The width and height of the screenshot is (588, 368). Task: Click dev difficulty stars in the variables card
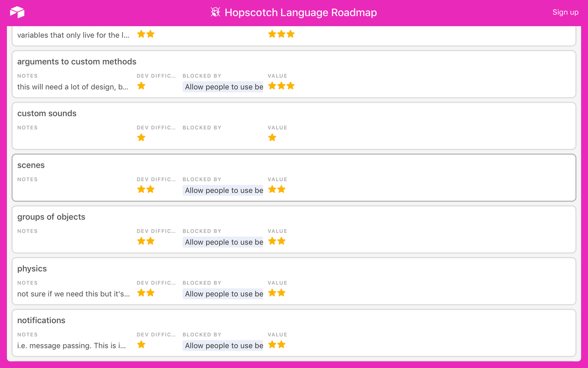[x=146, y=34]
